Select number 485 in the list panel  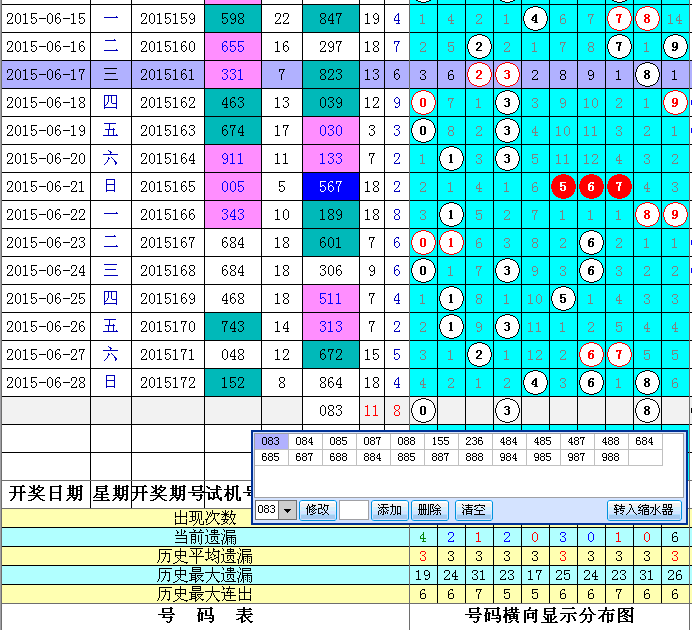543,441
